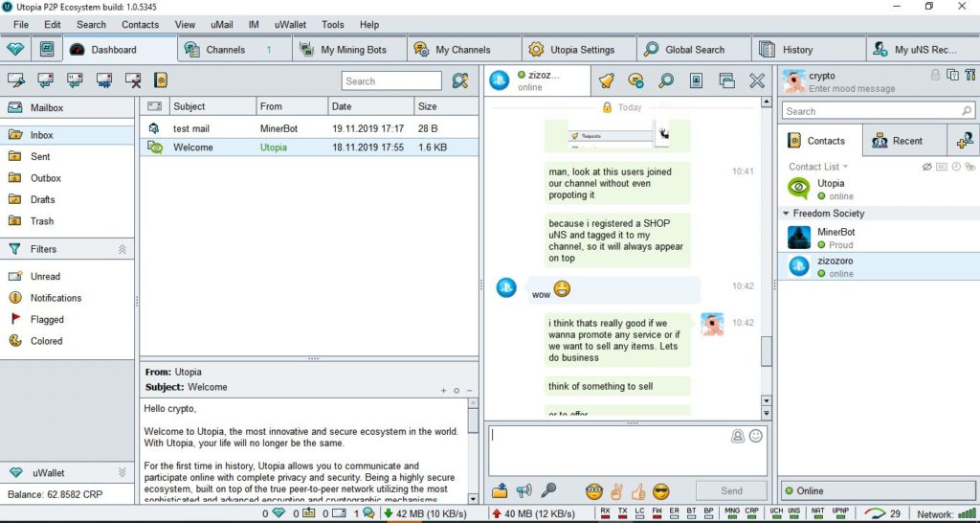This screenshot has width=980, height=523.
Task: Expand the uWallet panel
Action: [x=122, y=472]
